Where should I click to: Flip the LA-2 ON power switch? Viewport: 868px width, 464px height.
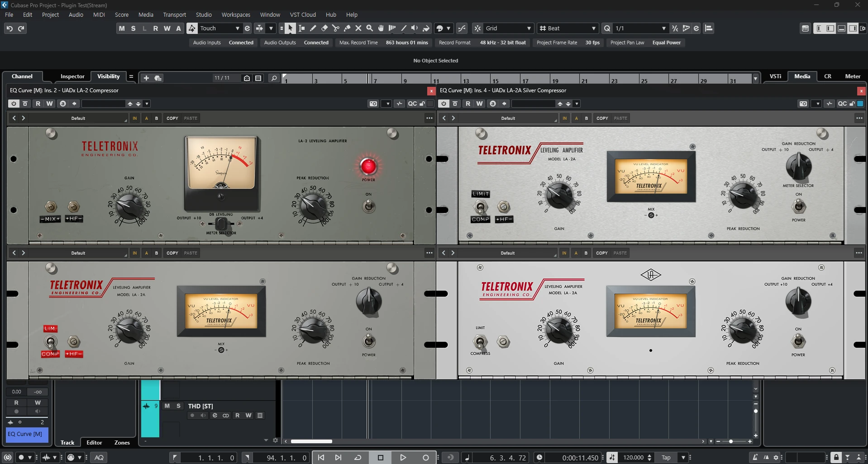[x=369, y=207]
